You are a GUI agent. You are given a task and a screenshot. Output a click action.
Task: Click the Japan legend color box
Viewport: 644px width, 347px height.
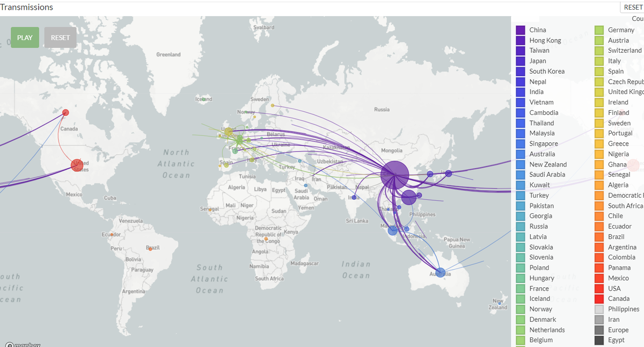pyautogui.click(x=520, y=61)
